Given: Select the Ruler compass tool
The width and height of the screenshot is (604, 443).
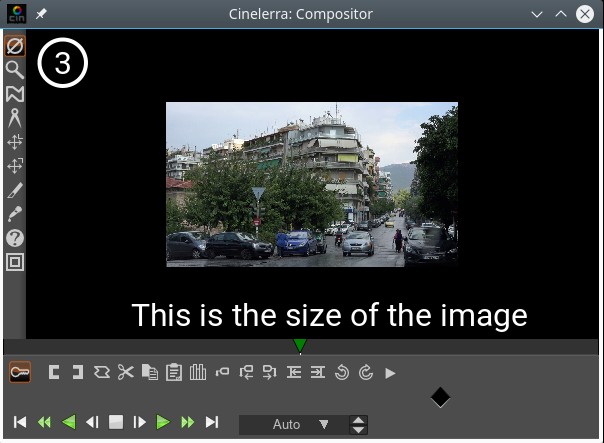Looking at the screenshot, I should [14, 118].
